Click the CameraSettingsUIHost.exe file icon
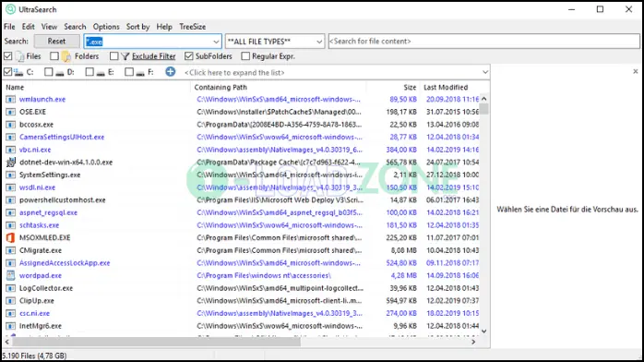This screenshot has height=362, width=644. point(11,138)
